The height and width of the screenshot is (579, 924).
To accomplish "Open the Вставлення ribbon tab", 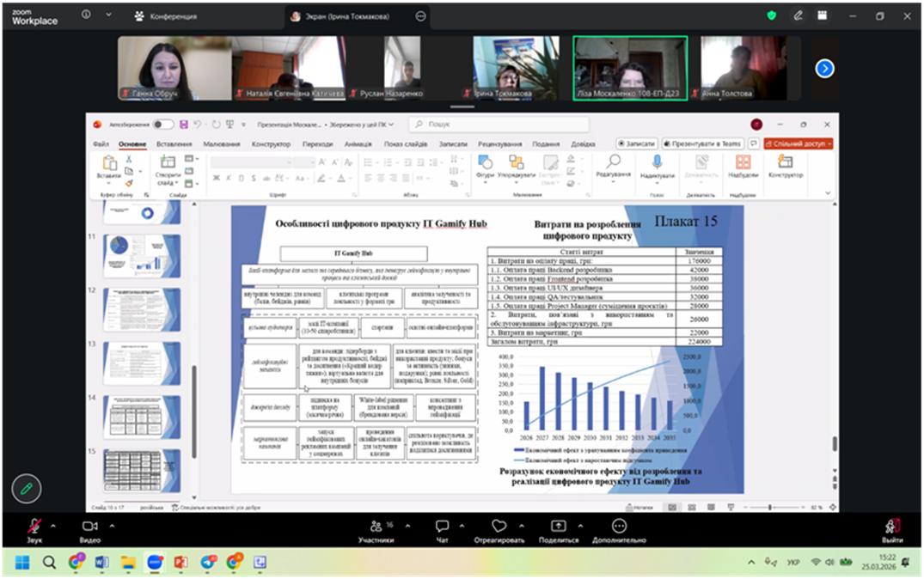I will tap(174, 144).
